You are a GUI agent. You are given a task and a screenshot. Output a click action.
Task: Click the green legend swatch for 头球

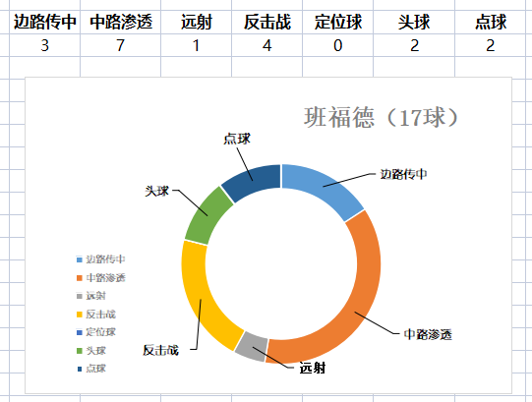coord(80,351)
